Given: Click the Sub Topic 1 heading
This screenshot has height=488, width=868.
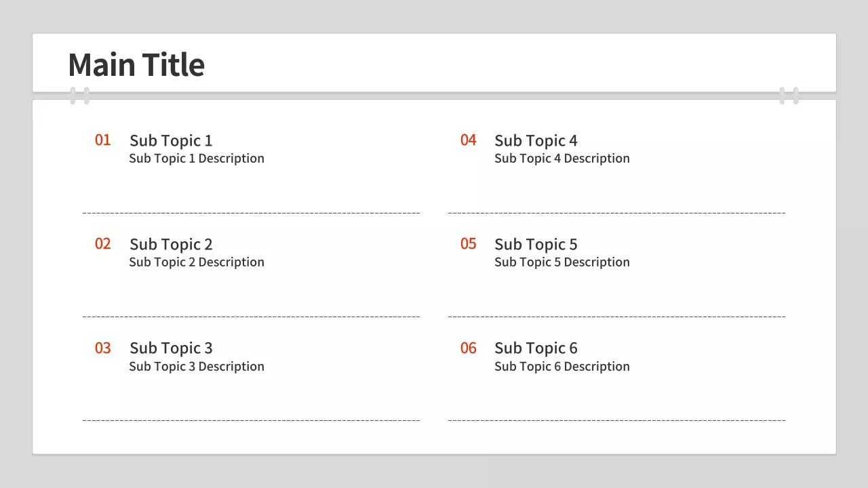Looking at the screenshot, I should [171, 141].
